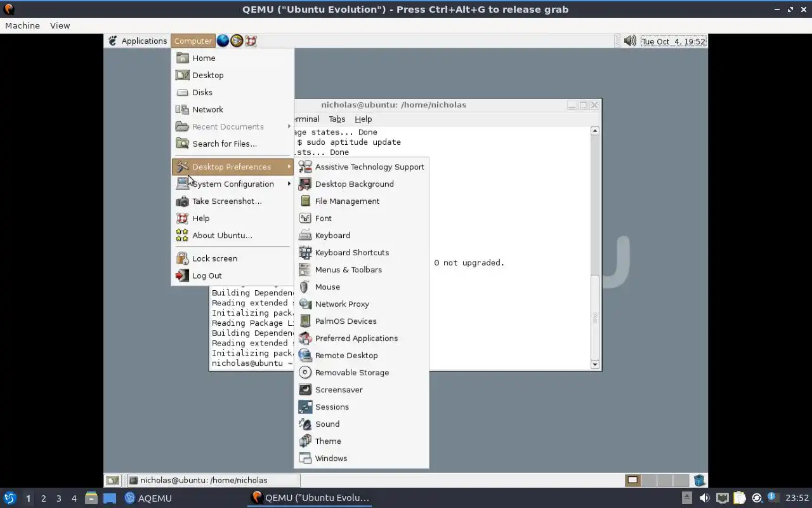Click the Sessions icon

pyautogui.click(x=305, y=407)
